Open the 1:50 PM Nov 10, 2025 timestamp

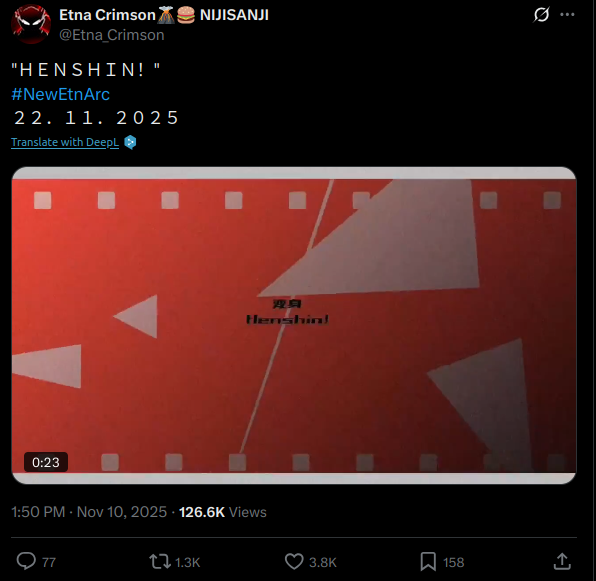click(89, 512)
